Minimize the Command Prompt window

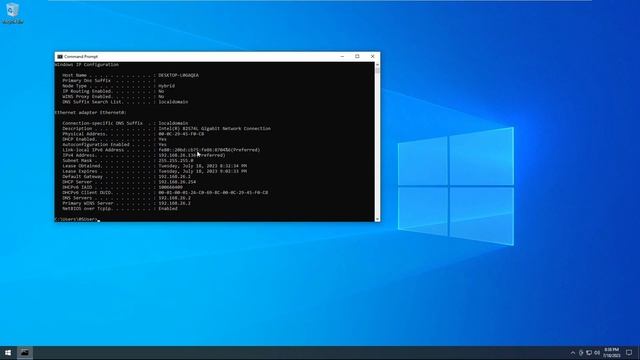coord(342,56)
